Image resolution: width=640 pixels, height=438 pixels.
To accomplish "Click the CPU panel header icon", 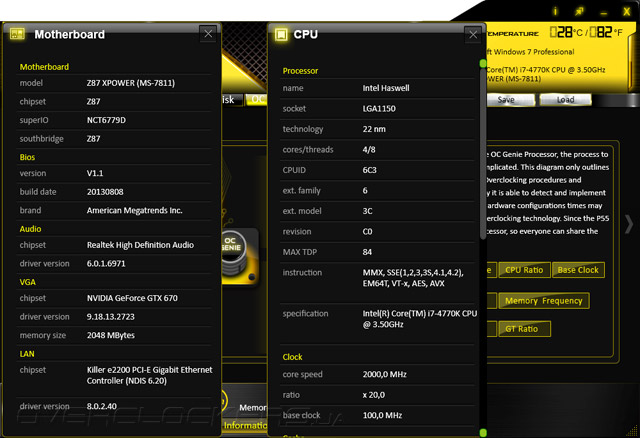I will pos(281,34).
